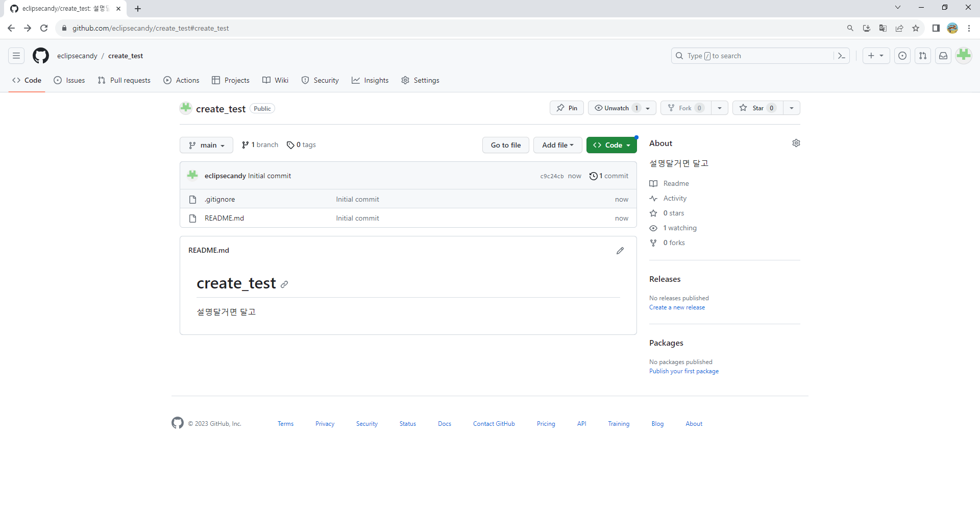Open Chrome's three-dot menu
This screenshot has width=980, height=531.
969,28
